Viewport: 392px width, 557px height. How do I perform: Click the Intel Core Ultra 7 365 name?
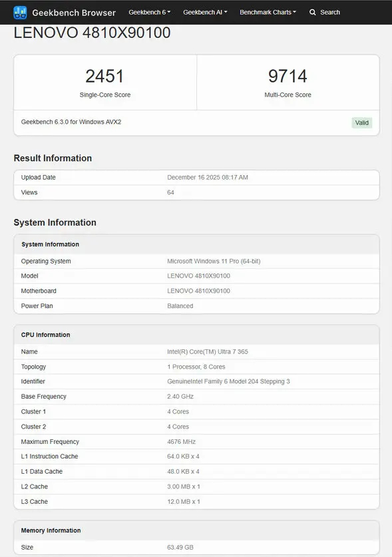tap(208, 351)
